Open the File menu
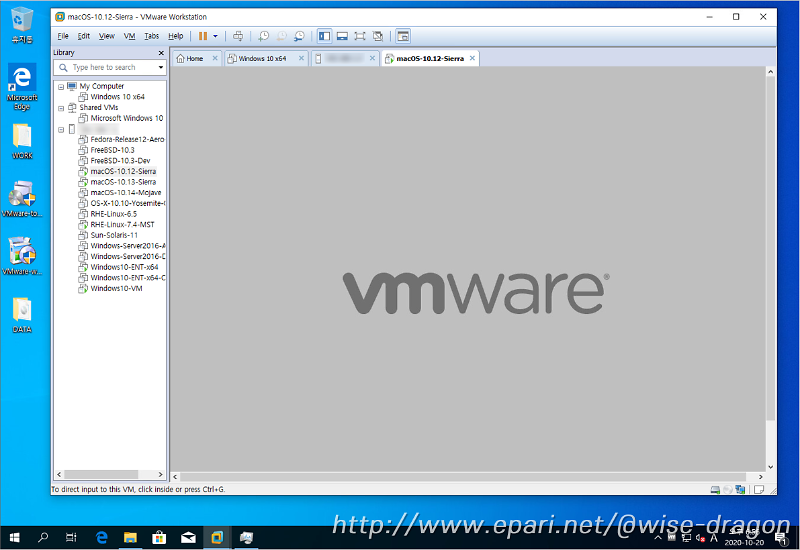The image size is (800, 550). [63, 36]
